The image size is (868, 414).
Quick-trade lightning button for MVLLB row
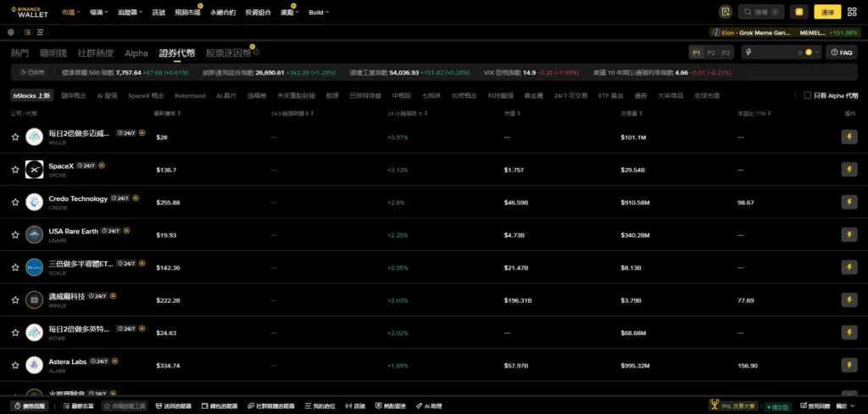[x=849, y=137]
